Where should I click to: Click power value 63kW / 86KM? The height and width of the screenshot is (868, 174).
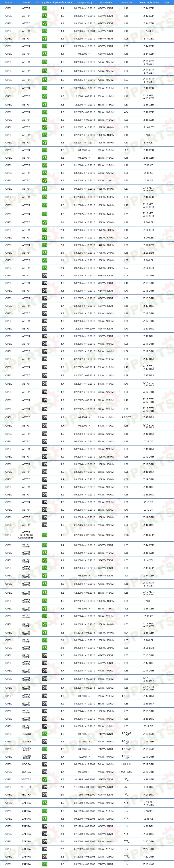click(x=105, y=834)
